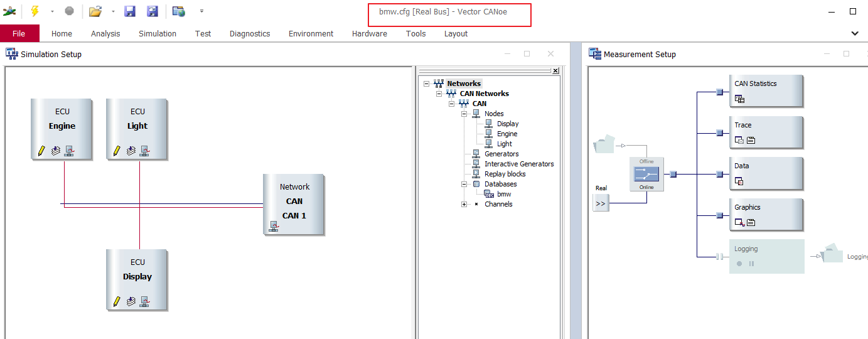
Task: Toggle the connector square before Graphics block
Action: 720,215
